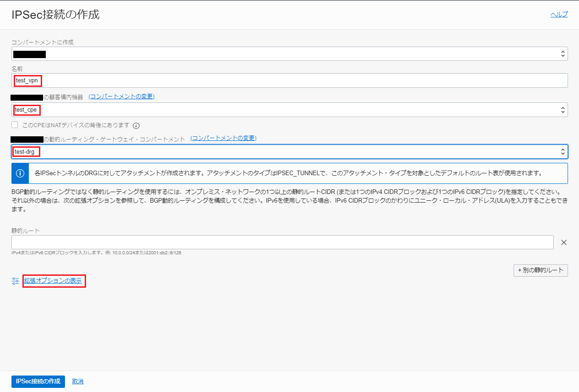Click the + 別の静的ルート button
This screenshot has width=579, height=392.
point(541,270)
